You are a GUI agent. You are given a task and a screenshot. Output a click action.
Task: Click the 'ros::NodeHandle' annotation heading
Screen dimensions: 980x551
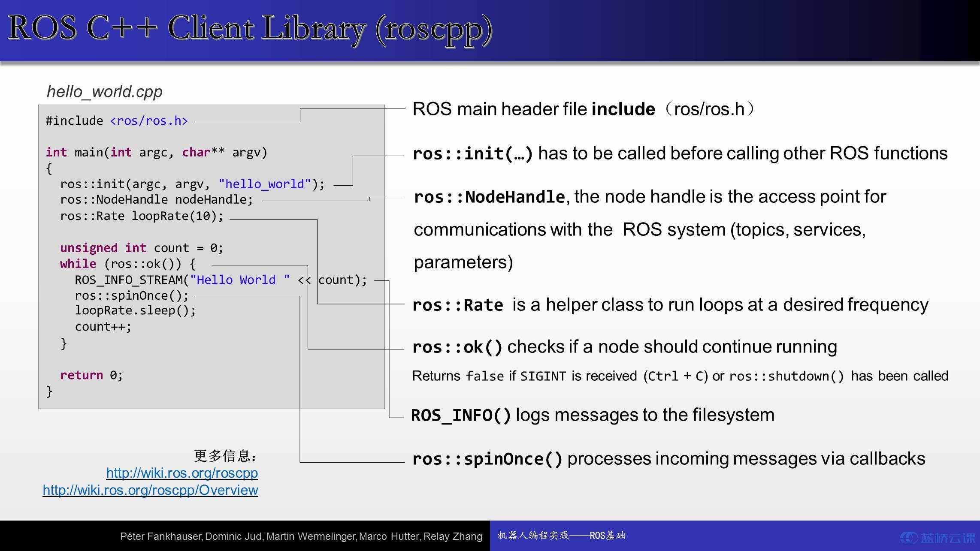[489, 197]
